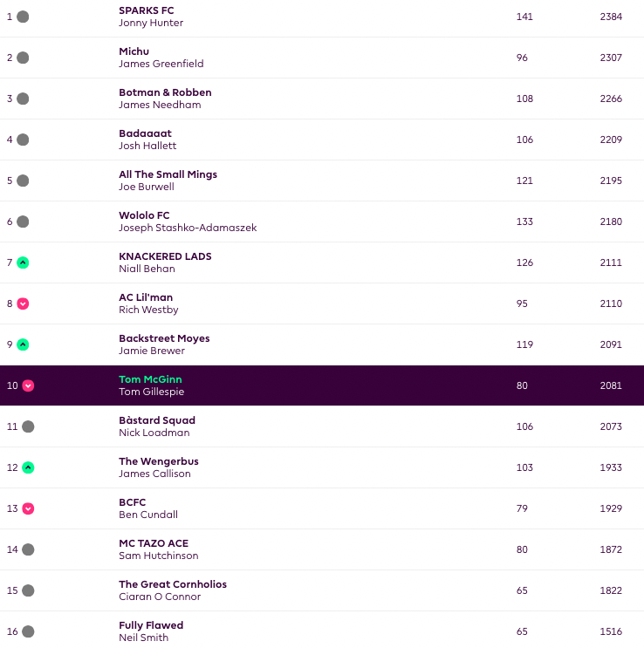Screen dimensions: 644x648
Task: View The Great Cornholios team
Action: point(173,584)
